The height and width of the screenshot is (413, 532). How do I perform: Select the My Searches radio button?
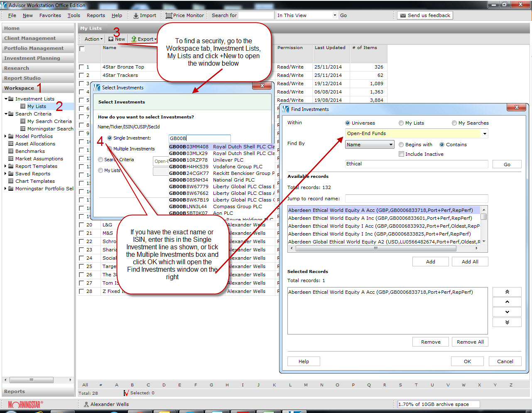tap(454, 123)
